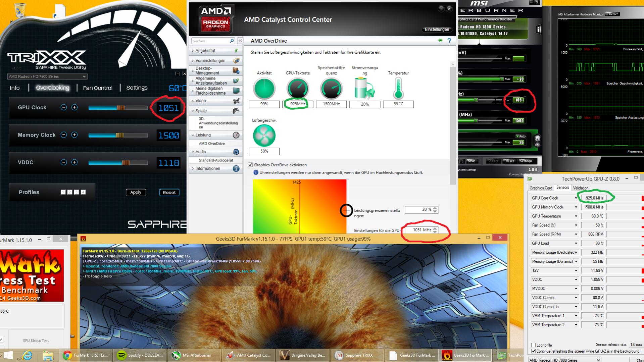The height and width of the screenshot is (362, 644).
Task: Open Windows Start button on taskbar
Action: (8, 355)
